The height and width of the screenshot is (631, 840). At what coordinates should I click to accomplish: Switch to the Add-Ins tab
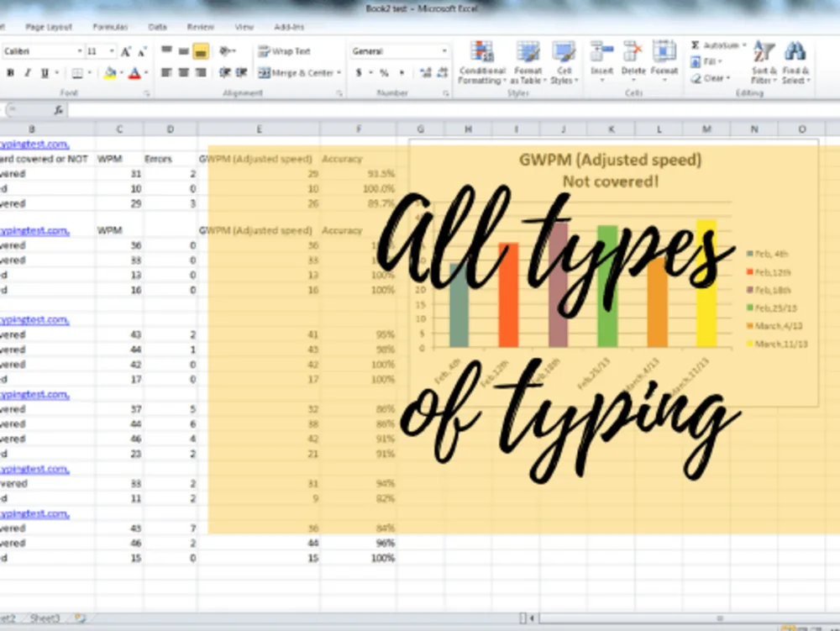(289, 27)
